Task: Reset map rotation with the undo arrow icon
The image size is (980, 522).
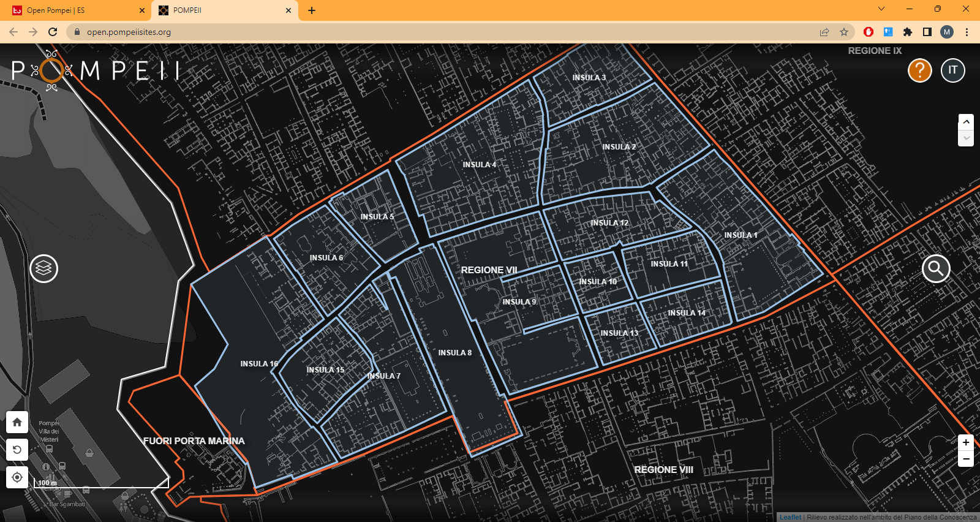Action: pyautogui.click(x=17, y=450)
